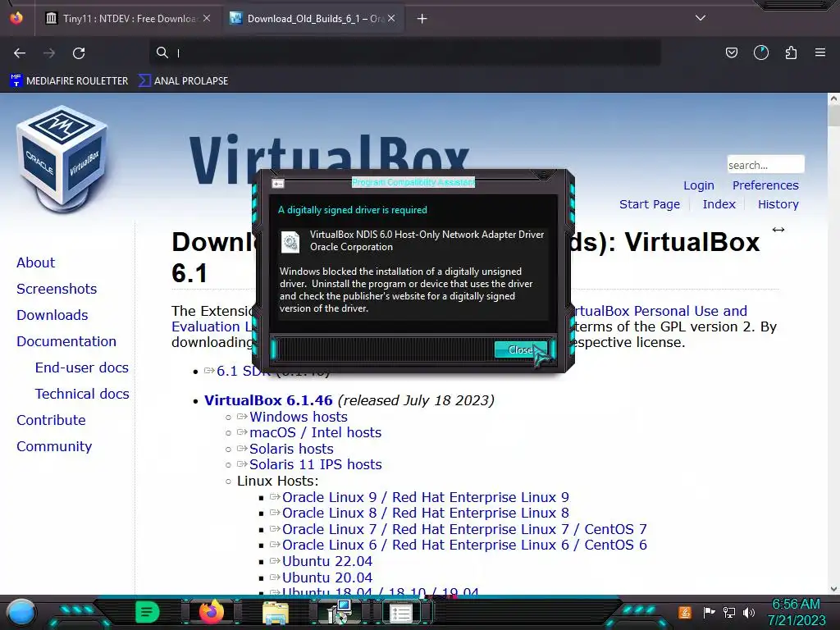Screen dimensions: 840x630
Task: Open the Preferences link
Action: [765, 185]
